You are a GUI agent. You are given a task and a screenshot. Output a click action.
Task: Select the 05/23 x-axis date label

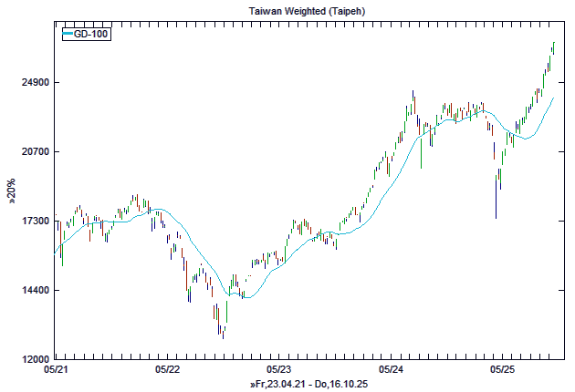point(279,370)
